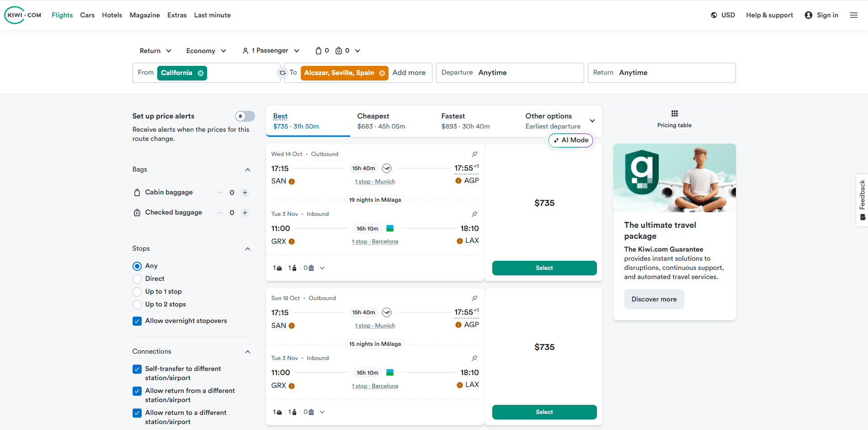Pin the Wed 14 Oct outbound flight
Image resolution: width=868 pixels, height=430 pixels.
(474, 154)
